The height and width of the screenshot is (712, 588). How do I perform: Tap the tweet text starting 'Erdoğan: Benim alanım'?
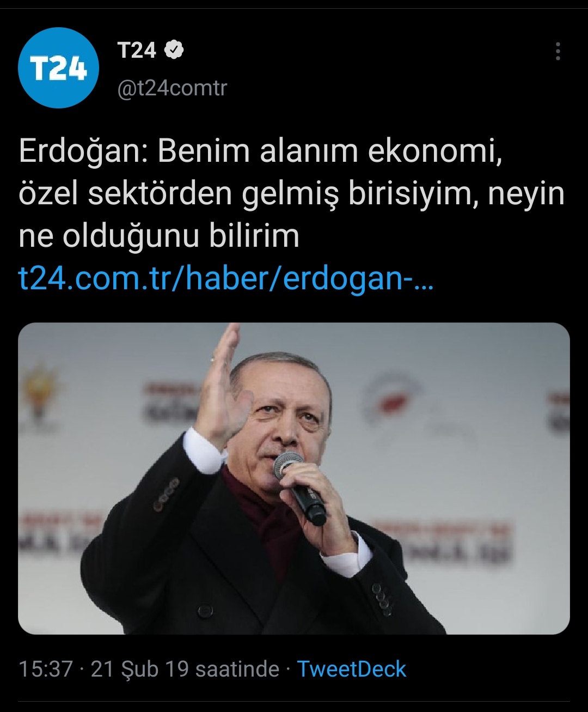pos(292,193)
